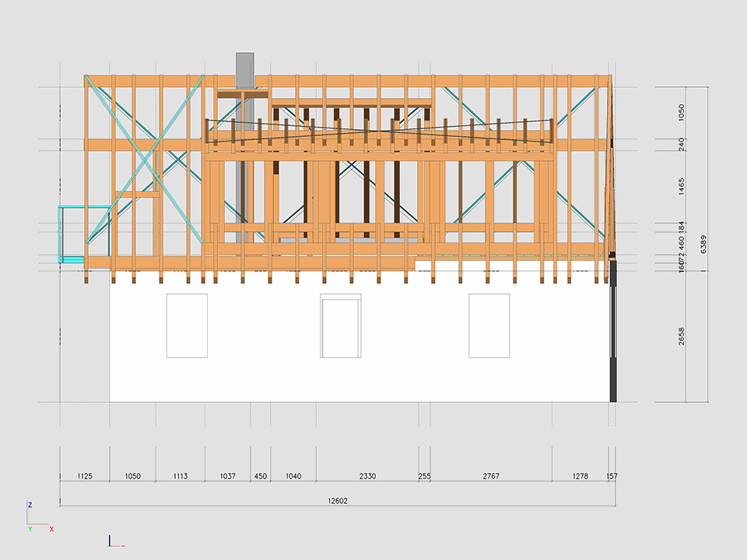Screen dimensions: 747x560
Task: Click the 1040 horizontal dimension label
Action: click(293, 476)
